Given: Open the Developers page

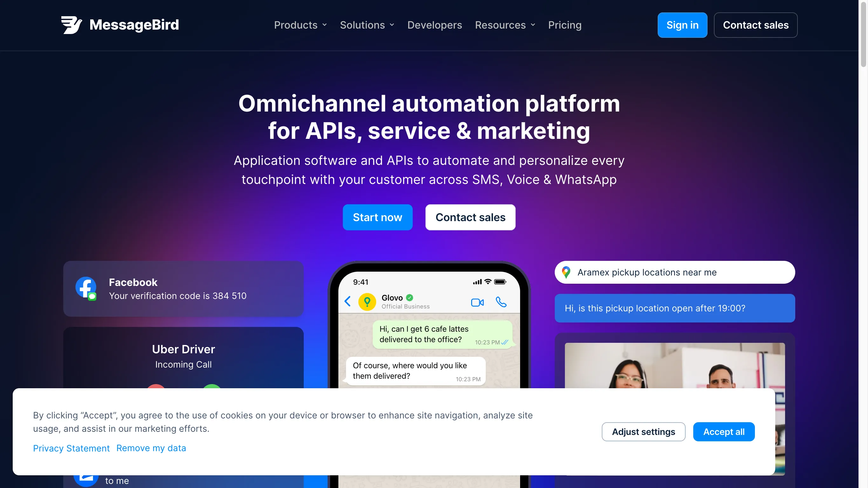Looking at the screenshot, I should [434, 25].
